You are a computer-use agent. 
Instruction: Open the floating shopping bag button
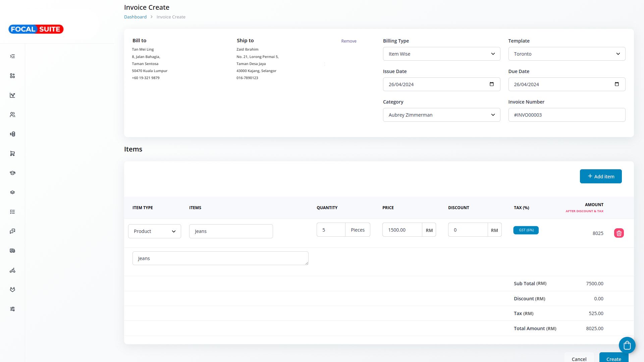627,345
